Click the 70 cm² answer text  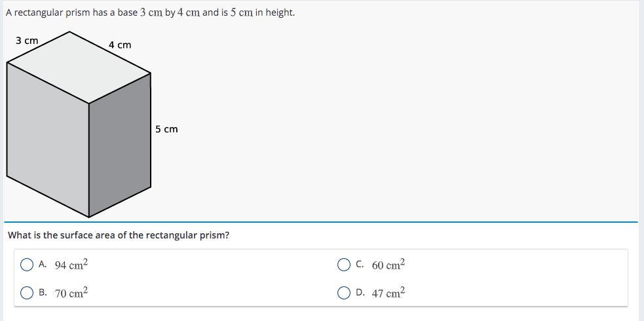click(x=71, y=292)
